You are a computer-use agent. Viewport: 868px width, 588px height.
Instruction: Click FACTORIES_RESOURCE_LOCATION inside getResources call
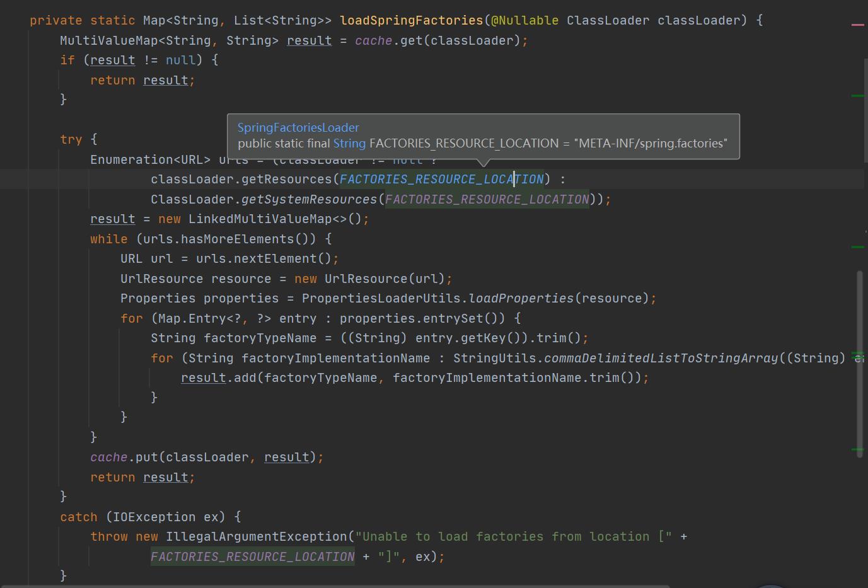tap(442, 180)
